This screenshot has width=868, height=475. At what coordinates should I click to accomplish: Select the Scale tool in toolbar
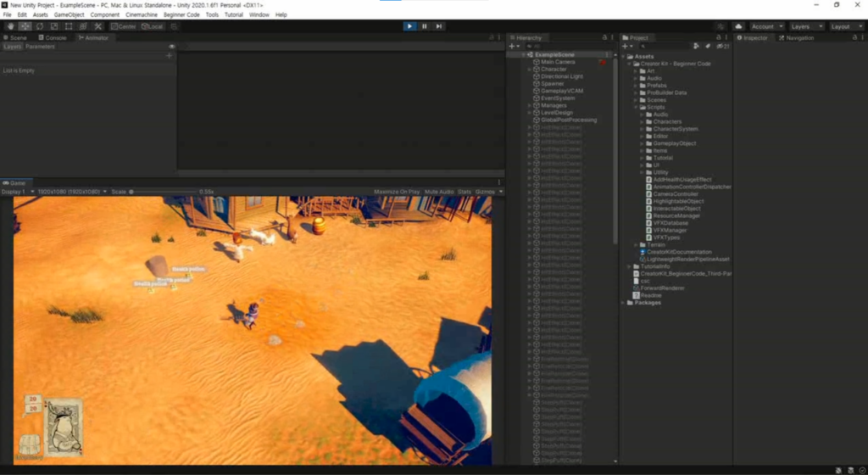tap(54, 26)
